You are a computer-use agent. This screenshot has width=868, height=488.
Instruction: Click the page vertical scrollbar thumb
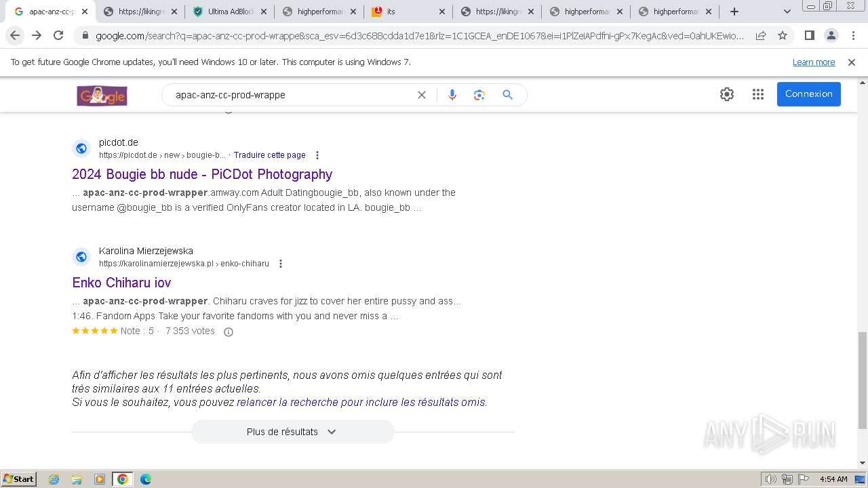pos(862,380)
